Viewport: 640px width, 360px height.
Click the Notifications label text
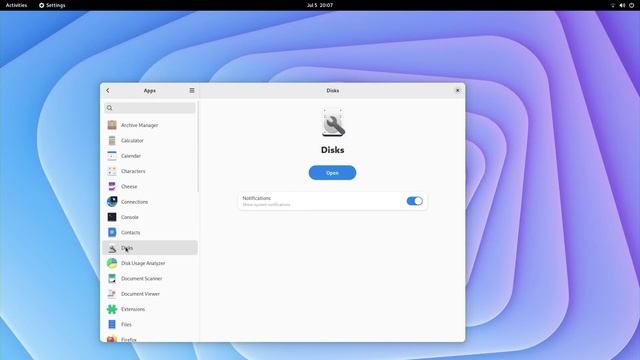tap(256, 198)
